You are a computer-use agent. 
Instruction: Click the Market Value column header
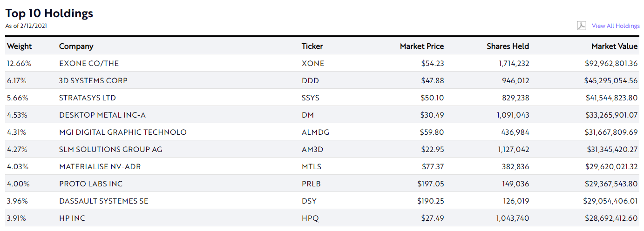[x=614, y=46]
